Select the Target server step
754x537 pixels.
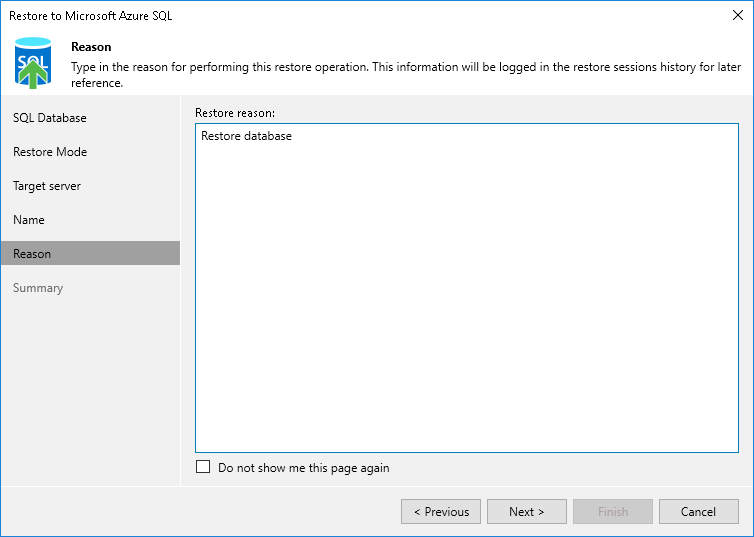click(x=90, y=186)
